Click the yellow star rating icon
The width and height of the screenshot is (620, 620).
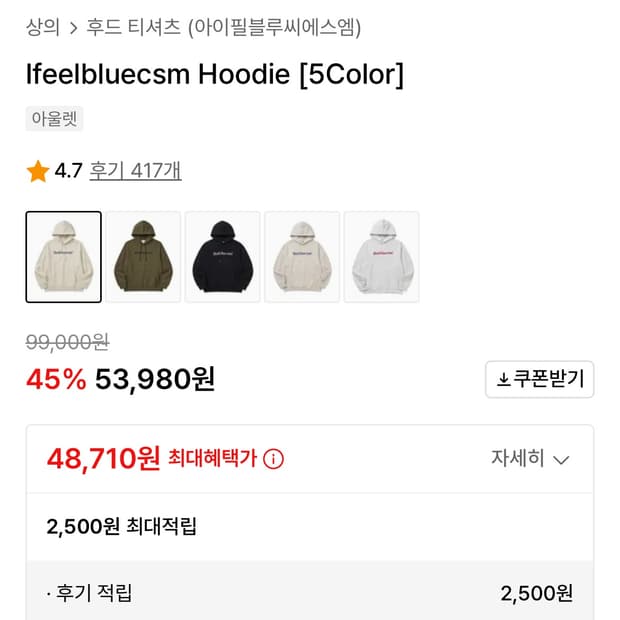click(38, 171)
